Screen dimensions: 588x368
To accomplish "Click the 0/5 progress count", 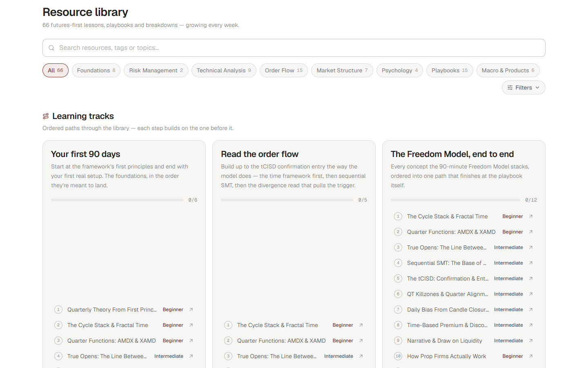I will pos(363,200).
